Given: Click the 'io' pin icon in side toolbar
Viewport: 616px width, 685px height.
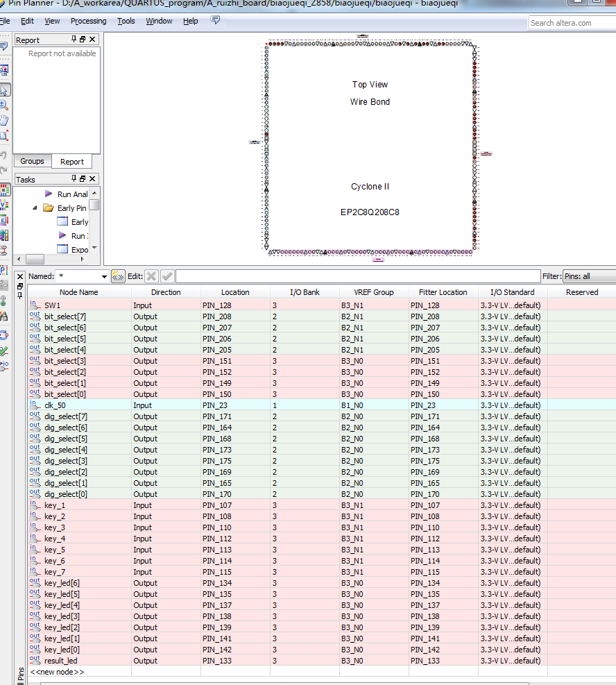Looking at the screenshot, I should click(4, 365).
